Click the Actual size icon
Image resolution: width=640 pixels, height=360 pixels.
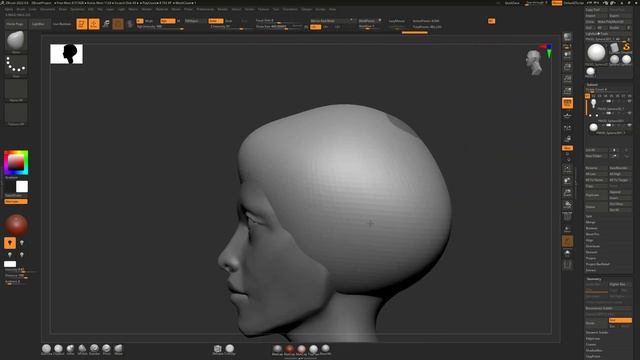pos(567,79)
